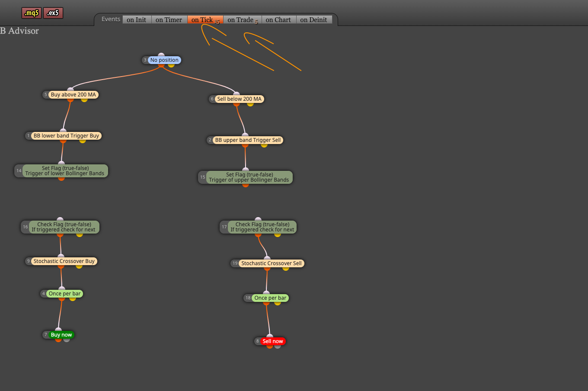The image size is (588, 391).
Task: Click yellow output dot of No position
Action: coord(171,65)
